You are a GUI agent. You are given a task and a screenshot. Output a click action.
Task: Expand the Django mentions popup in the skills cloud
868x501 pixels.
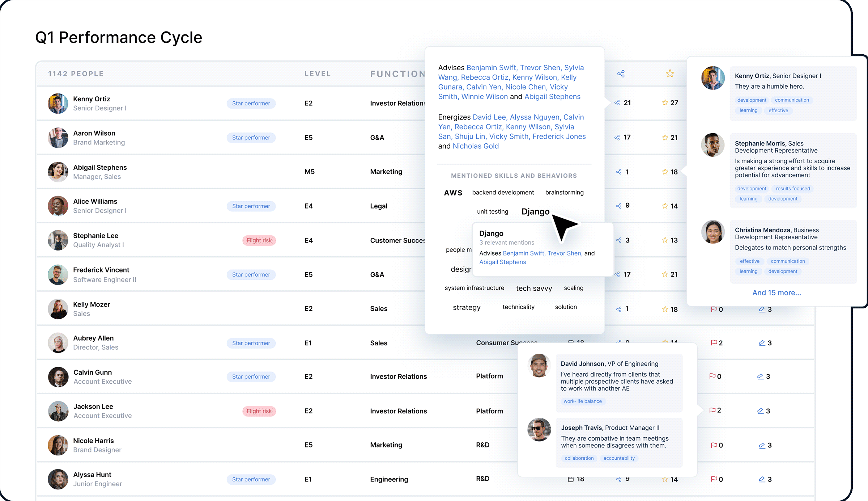535,211
